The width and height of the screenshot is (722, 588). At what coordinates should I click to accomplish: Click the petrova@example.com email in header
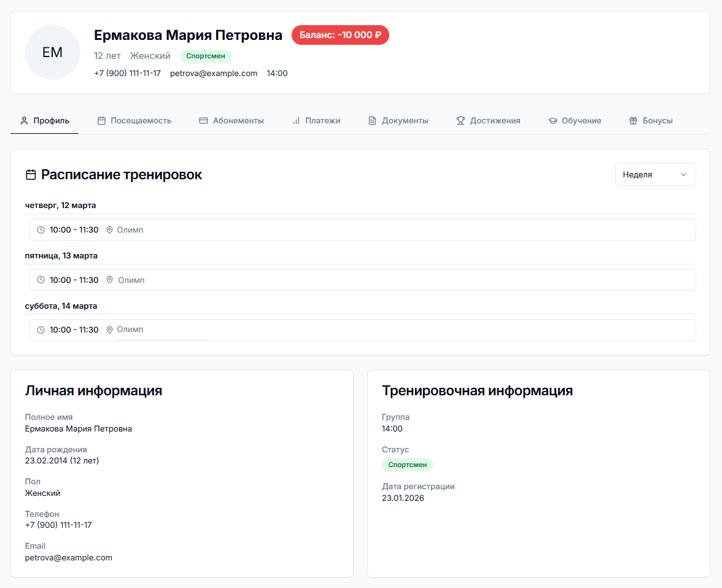coord(214,73)
